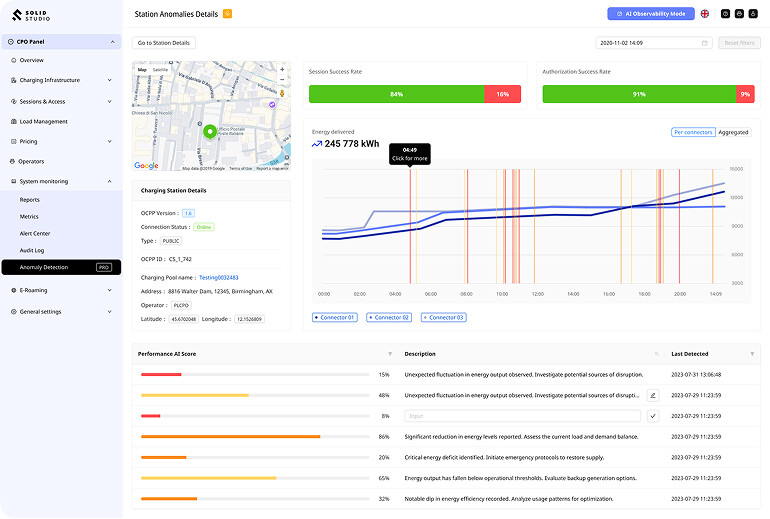Click the 86% performance score bar
The image size is (770, 519).
[255, 437]
